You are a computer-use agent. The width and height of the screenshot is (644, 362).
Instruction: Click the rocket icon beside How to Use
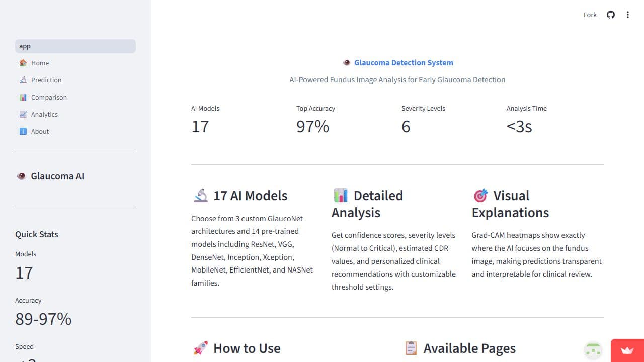click(200, 348)
